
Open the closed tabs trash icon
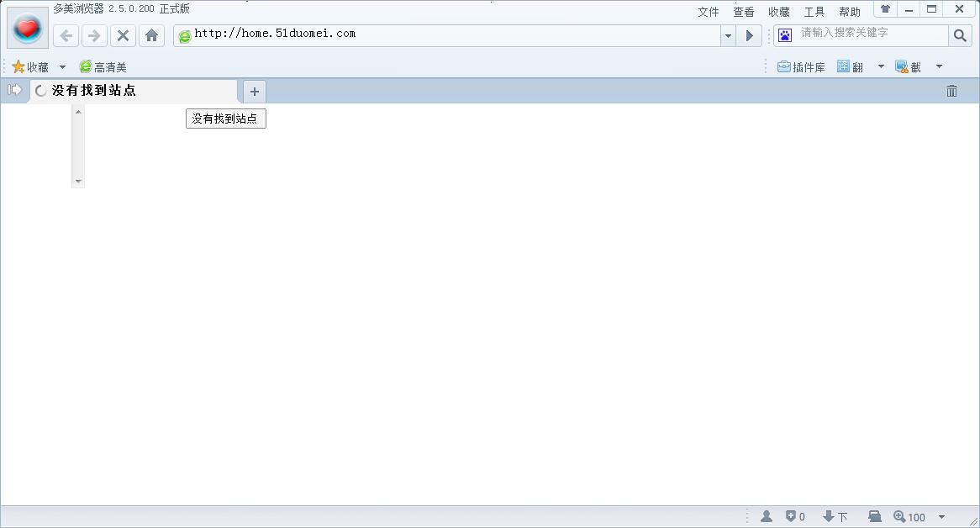pos(951,92)
